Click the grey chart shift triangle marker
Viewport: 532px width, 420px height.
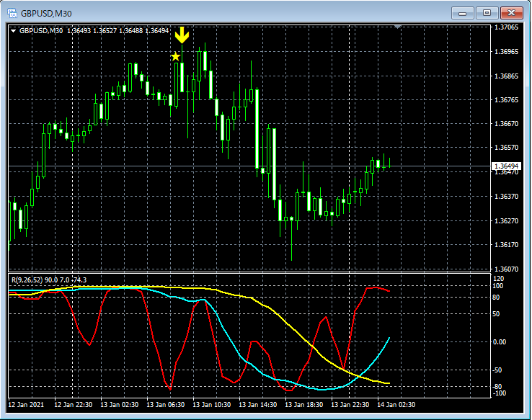coord(397,27)
